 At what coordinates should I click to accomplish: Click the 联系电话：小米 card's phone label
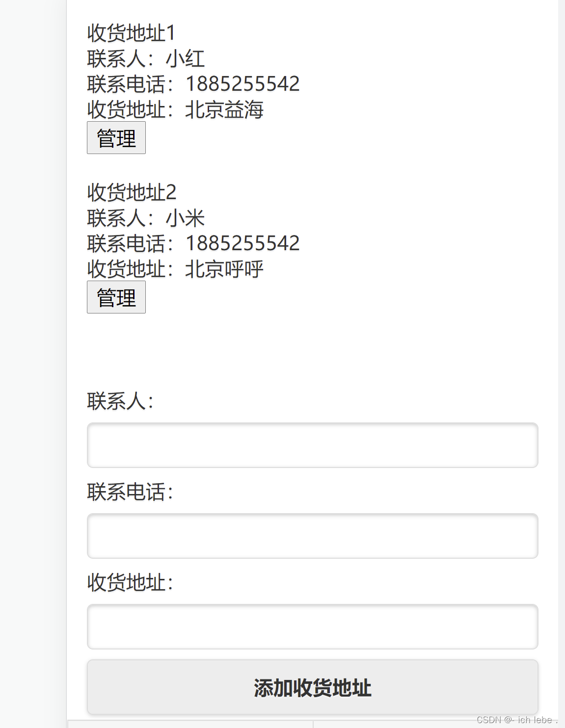click(x=130, y=242)
